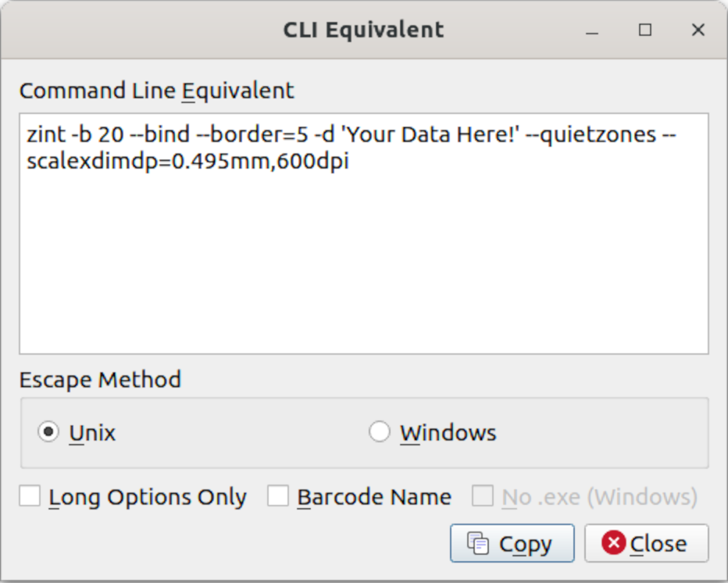The image size is (728, 583).
Task: Toggle Barcode Name off if checked
Action: [277, 495]
